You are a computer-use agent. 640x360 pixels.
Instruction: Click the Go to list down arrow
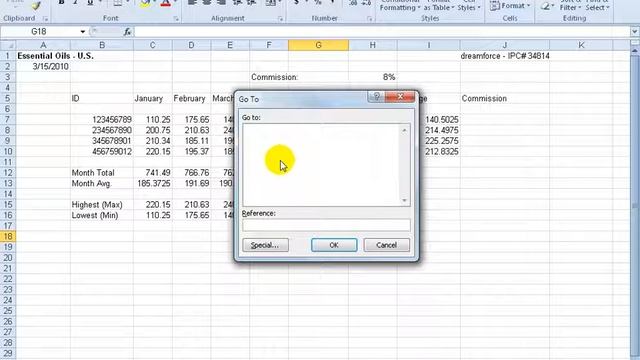[404, 200]
